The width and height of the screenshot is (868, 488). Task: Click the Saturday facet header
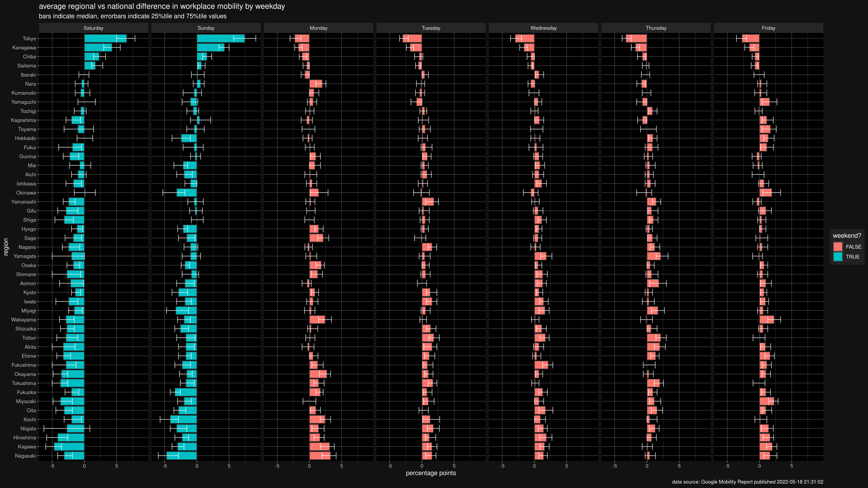tap(93, 28)
